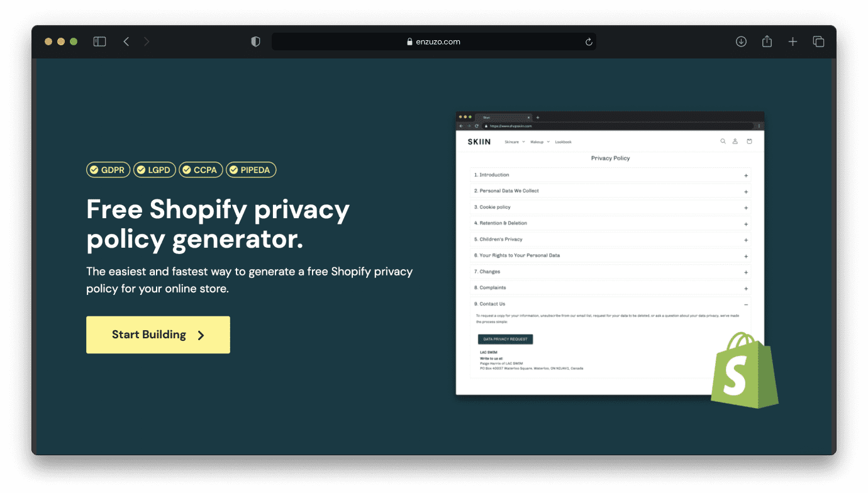This screenshot has width=868, height=493.
Task: Show the tab overview
Action: tap(818, 42)
